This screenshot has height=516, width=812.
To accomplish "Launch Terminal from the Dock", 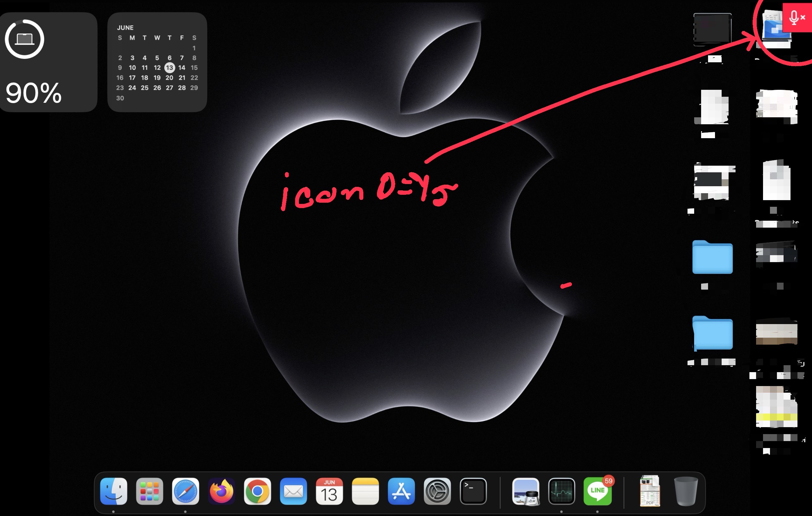I will pyautogui.click(x=473, y=491).
